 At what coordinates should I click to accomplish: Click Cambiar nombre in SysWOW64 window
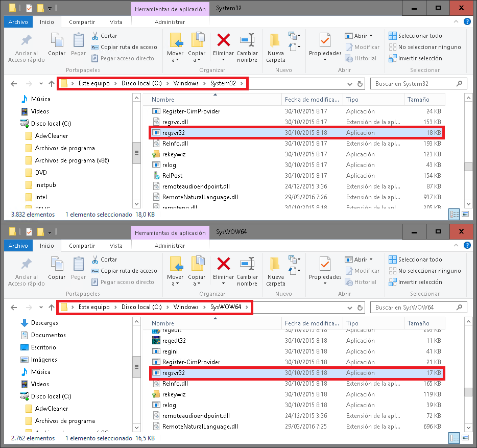point(247,271)
